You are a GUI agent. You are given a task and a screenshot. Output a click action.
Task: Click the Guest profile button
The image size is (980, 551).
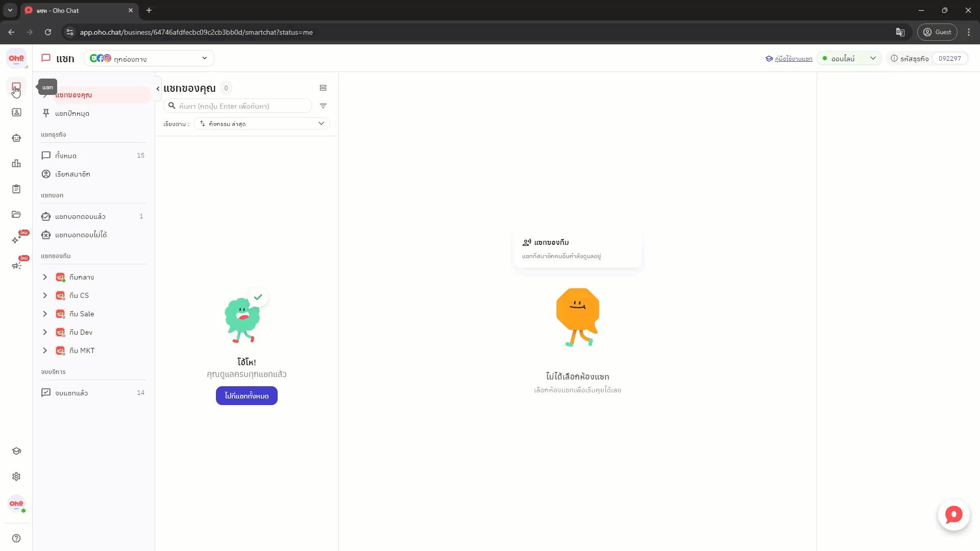[938, 32]
